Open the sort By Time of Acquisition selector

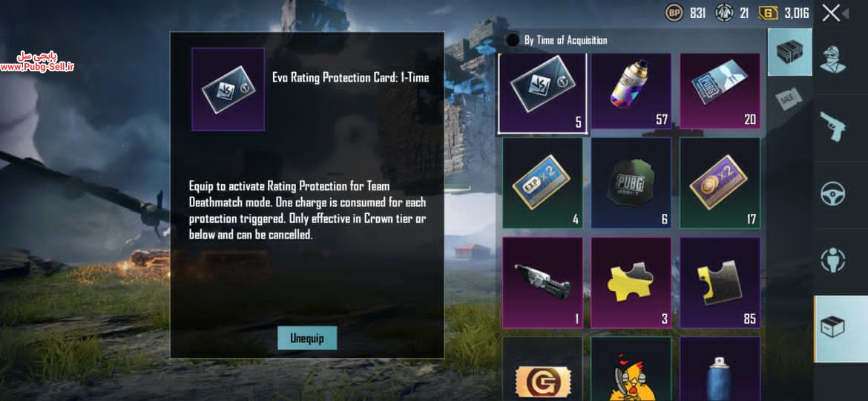pyautogui.click(x=557, y=40)
